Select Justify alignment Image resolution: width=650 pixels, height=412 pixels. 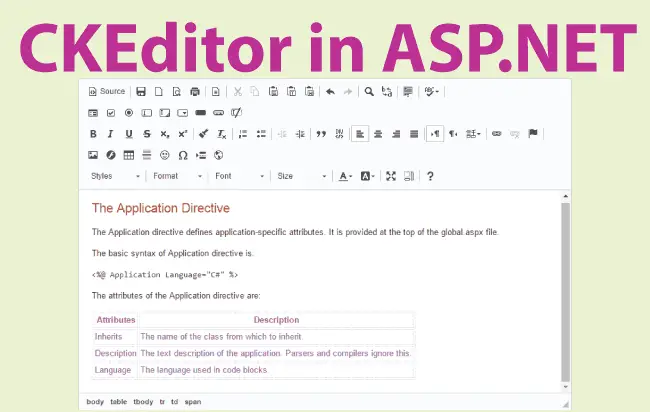pyautogui.click(x=414, y=134)
